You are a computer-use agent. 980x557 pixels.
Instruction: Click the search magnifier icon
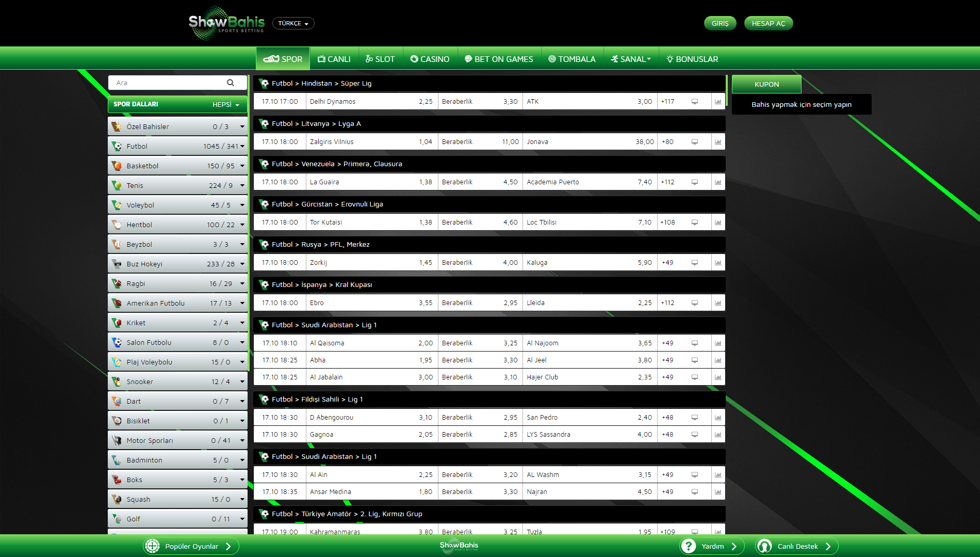coord(230,83)
